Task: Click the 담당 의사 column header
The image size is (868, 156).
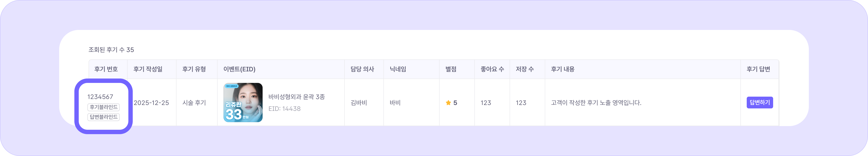Action: click(362, 69)
